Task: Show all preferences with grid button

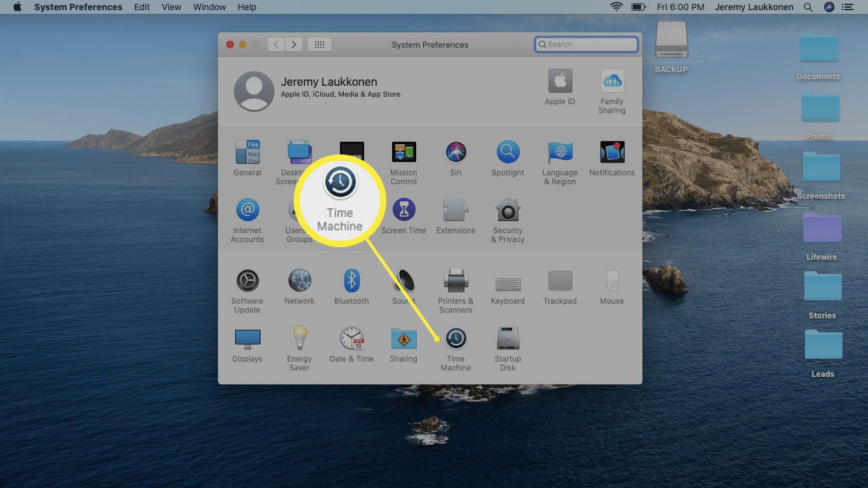Action: pyautogui.click(x=320, y=44)
